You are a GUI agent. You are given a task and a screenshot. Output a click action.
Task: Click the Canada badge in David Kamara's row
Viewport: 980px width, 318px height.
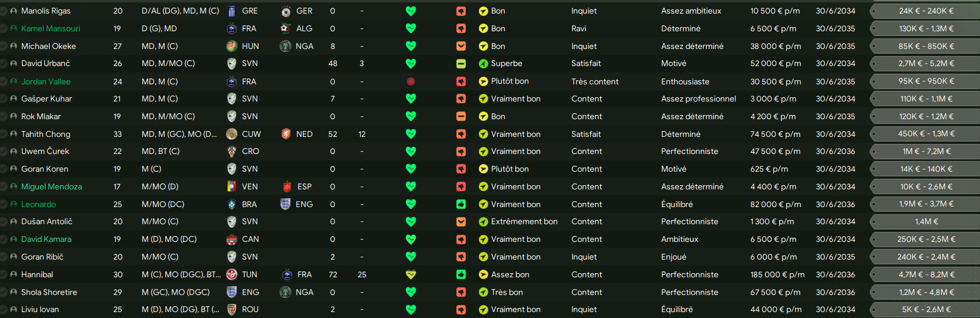(x=232, y=240)
